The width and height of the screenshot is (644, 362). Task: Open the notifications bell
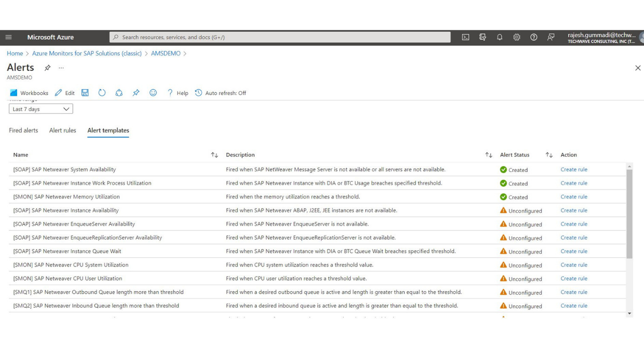(500, 37)
